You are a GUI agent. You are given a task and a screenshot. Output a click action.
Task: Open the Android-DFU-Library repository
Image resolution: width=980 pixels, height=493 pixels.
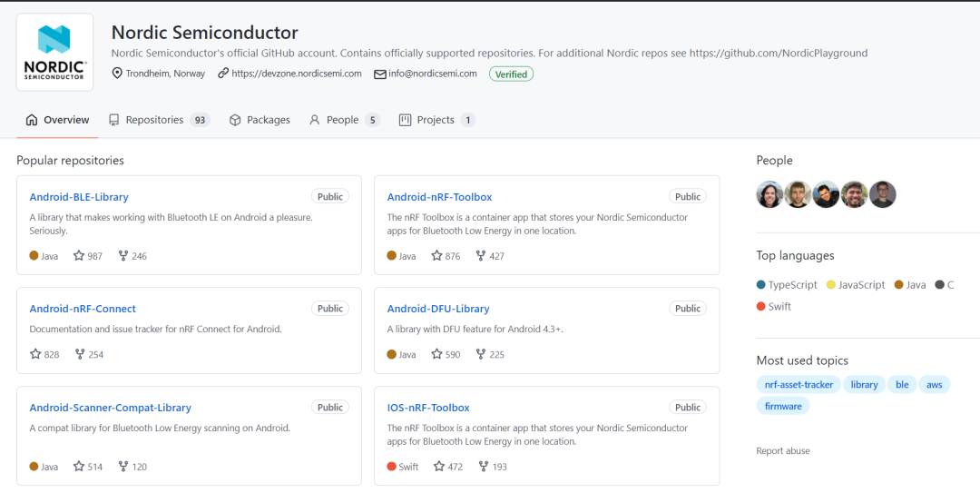click(438, 309)
